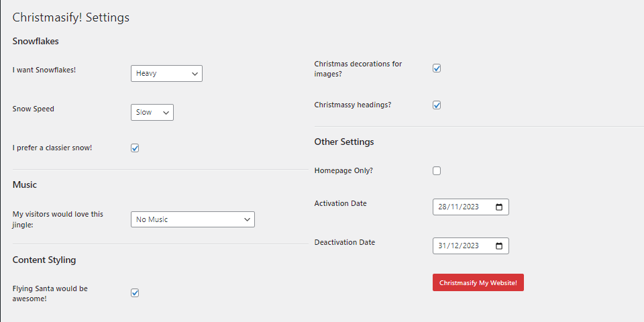This screenshot has height=322, width=644.
Task: Select the month field in Activation Date
Action: point(454,207)
